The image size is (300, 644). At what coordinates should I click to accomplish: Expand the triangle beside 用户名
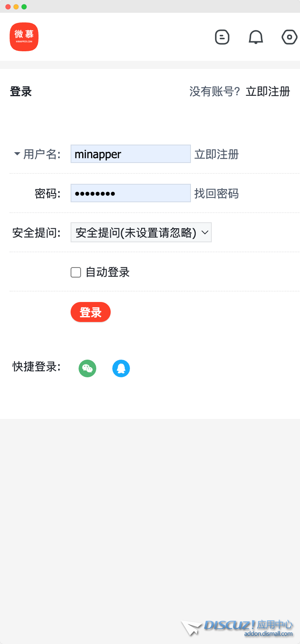click(x=17, y=154)
